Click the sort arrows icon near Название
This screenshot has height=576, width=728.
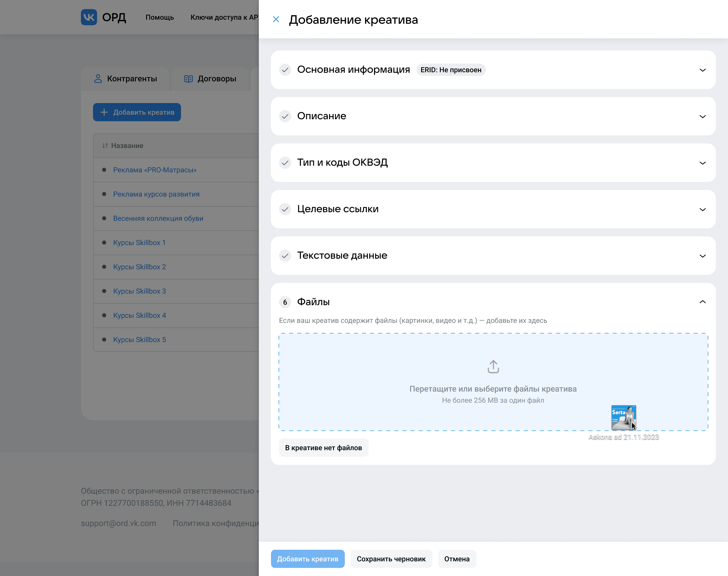coord(105,146)
